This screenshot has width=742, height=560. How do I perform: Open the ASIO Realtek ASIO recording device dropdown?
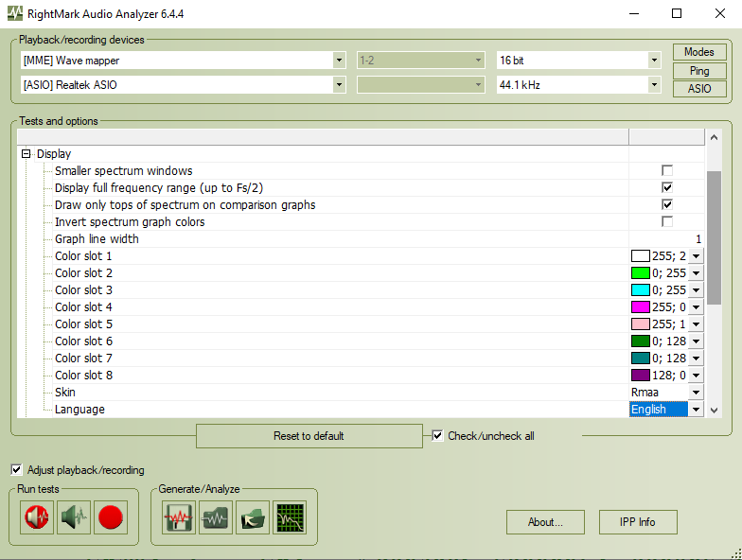coord(339,85)
